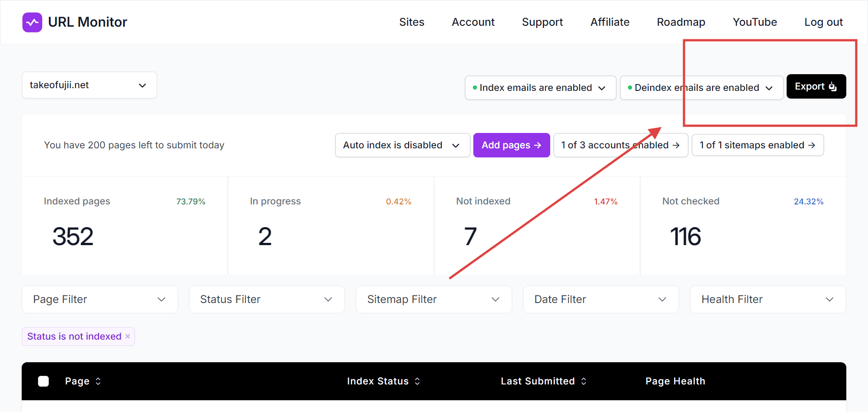This screenshot has height=412, width=868.
Task: Select Roadmap in the top navigation
Action: click(681, 22)
